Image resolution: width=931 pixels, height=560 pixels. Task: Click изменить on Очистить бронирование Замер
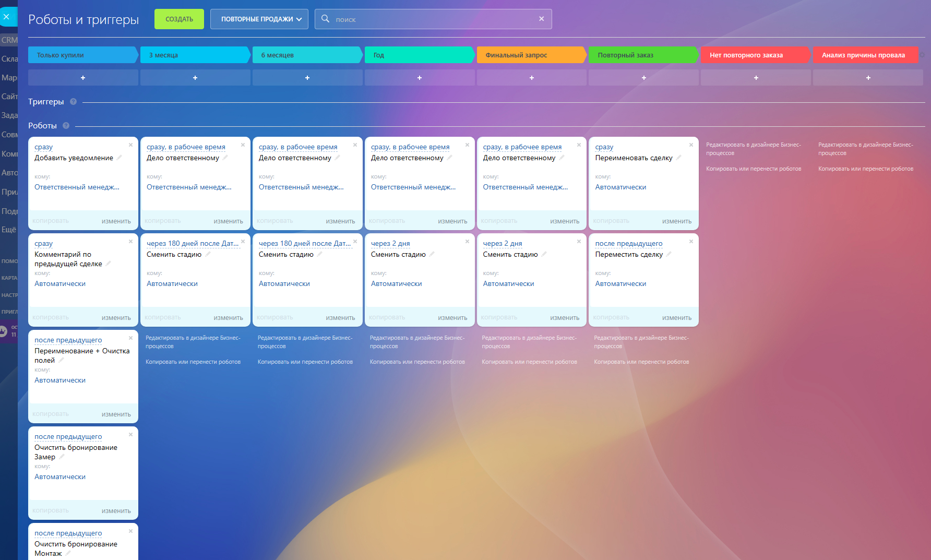pos(116,511)
